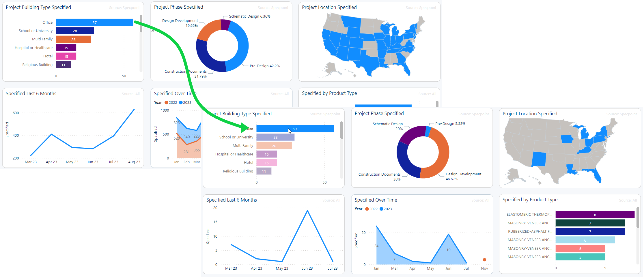Viewport: 644px width, 278px height.
Task: Click the teal product bar showing 5
Action: coord(580,257)
